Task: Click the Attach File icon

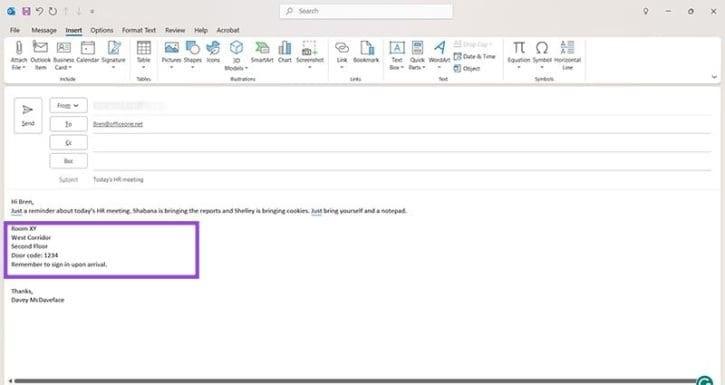Action: tap(18, 55)
